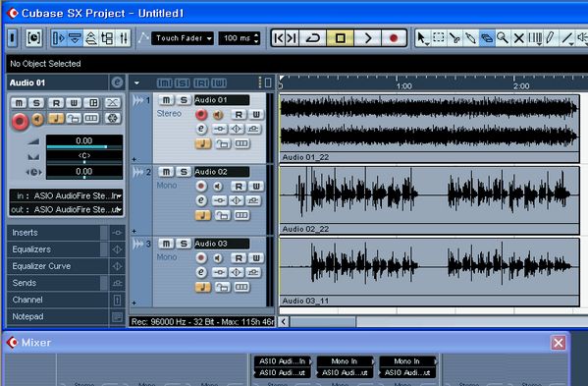This screenshot has width=588, height=386.
Task: Open the Inserts tab in Inspector
Action: [x=58, y=233]
